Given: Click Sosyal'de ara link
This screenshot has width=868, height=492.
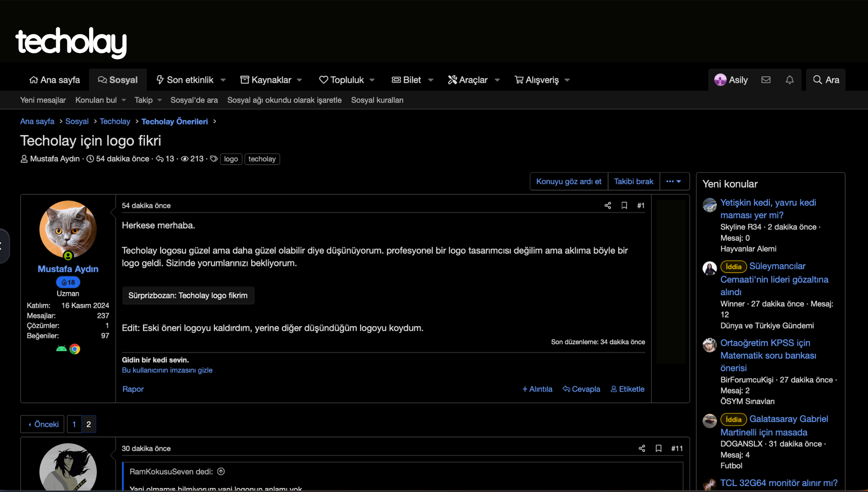Looking at the screenshot, I should click(194, 100).
